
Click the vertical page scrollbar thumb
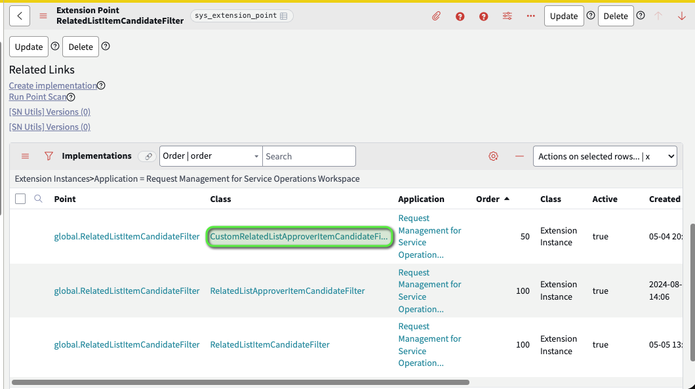(693, 292)
